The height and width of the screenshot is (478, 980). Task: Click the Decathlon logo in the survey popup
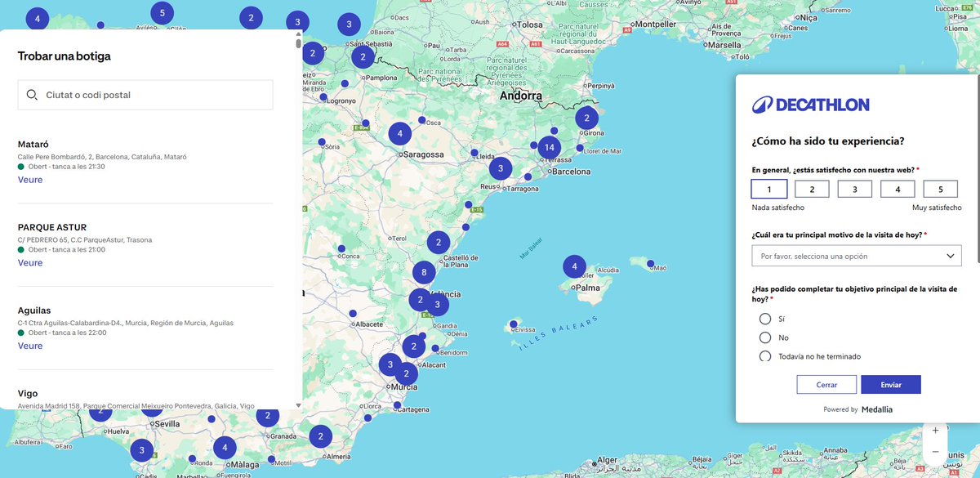[x=810, y=105]
